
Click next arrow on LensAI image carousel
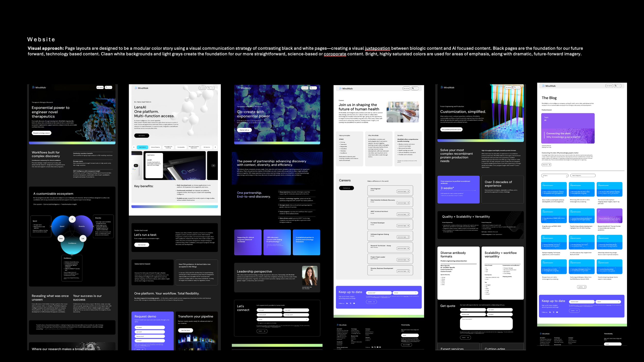(213, 166)
